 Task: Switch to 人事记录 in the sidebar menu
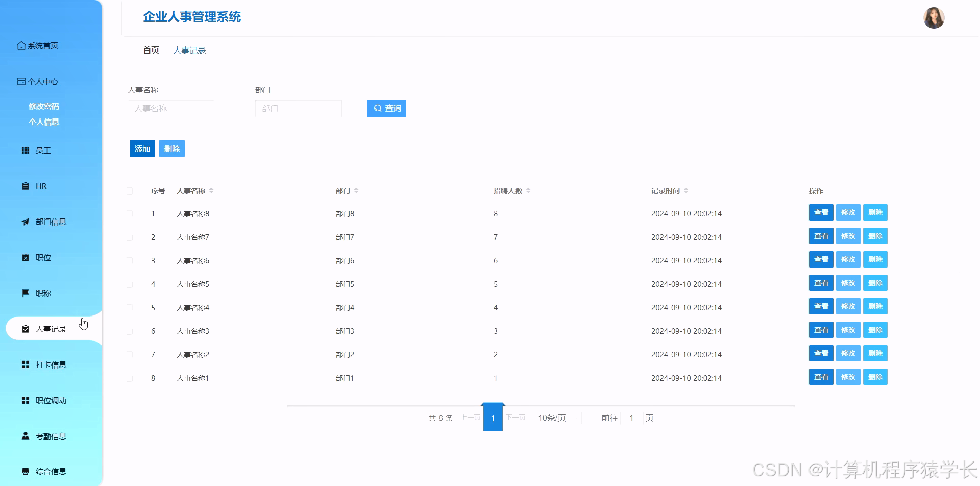50,329
